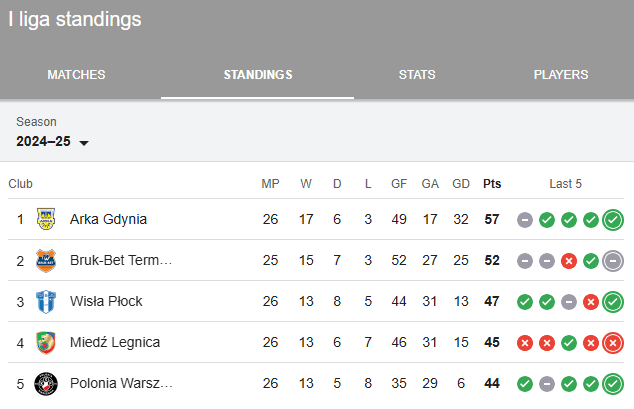Open the Arka Gdynia club link
Image resolution: width=634 pixels, height=409 pixels.
point(108,219)
